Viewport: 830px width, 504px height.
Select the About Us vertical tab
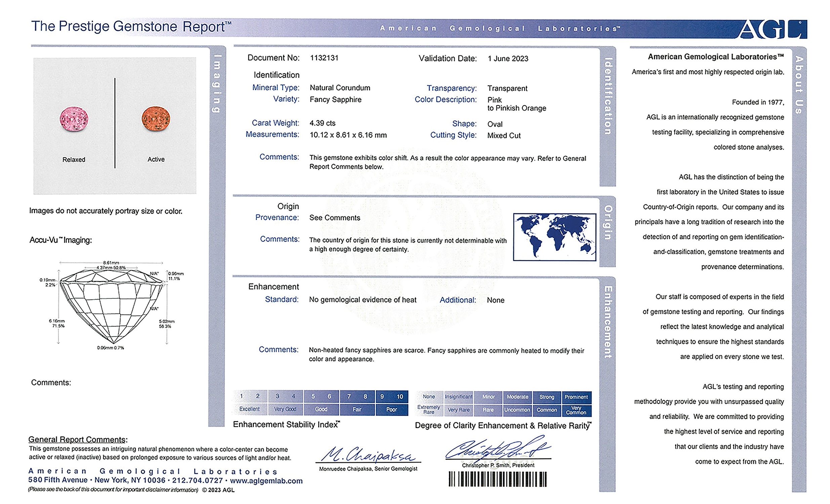click(799, 84)
